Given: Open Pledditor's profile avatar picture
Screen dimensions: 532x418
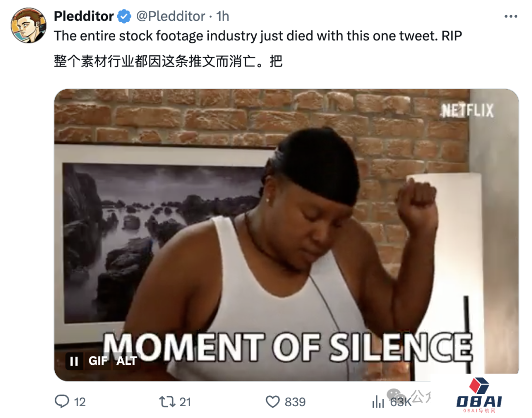Looking at the screenshot, I should (x=29, y=26).
